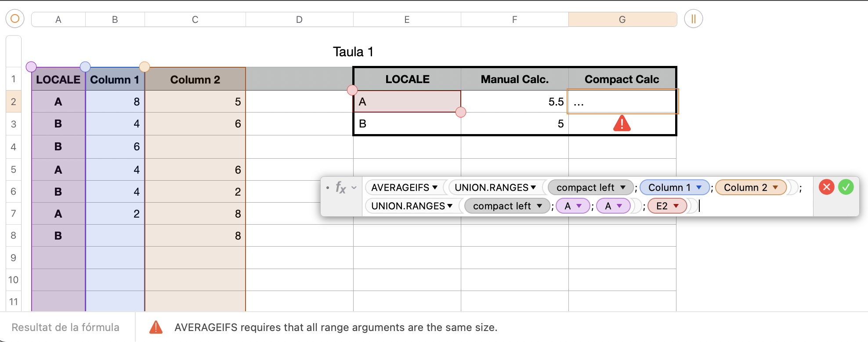The image size is (868, 342).
Task: Open the E2 reference token dropdown
Action: tap(676, 206)
